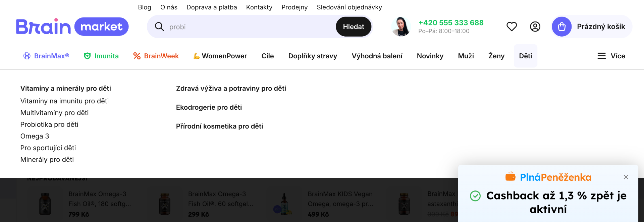Go to Přírodní kosmetika pro děti
Viewport: 644px width, 222px height.
(219, 126)
